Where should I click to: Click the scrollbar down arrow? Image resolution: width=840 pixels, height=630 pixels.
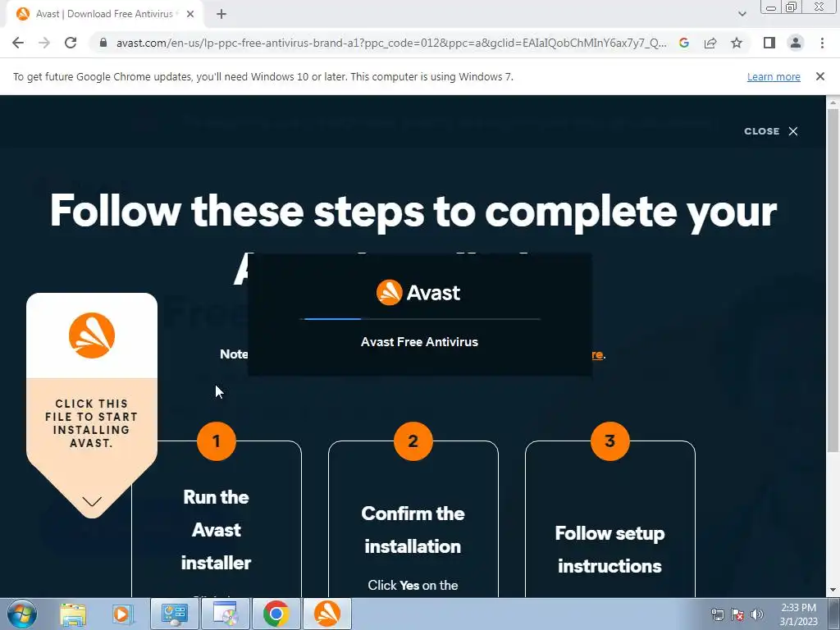[833, 591]
